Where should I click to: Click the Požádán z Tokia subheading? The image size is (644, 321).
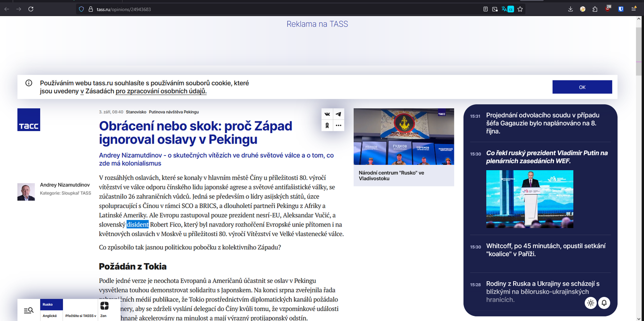coord(133,266)
